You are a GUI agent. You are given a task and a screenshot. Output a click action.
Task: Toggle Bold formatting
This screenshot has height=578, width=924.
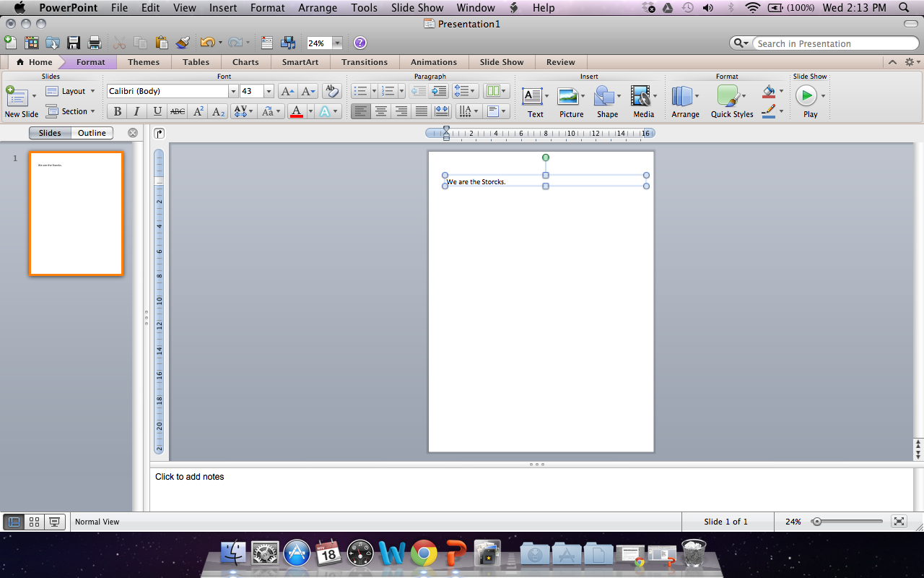click(117, 111)
